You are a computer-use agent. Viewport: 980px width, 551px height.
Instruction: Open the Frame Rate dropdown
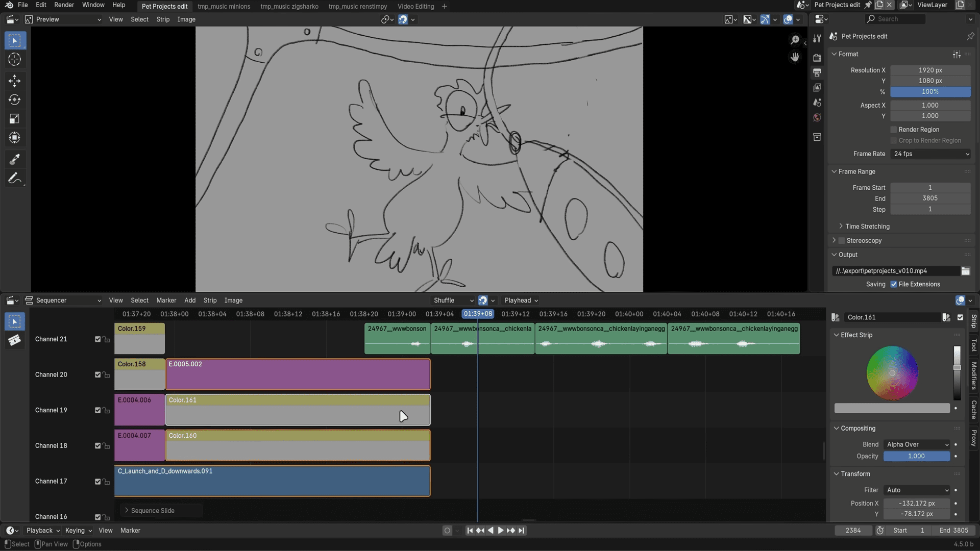(x=930, y=154)
